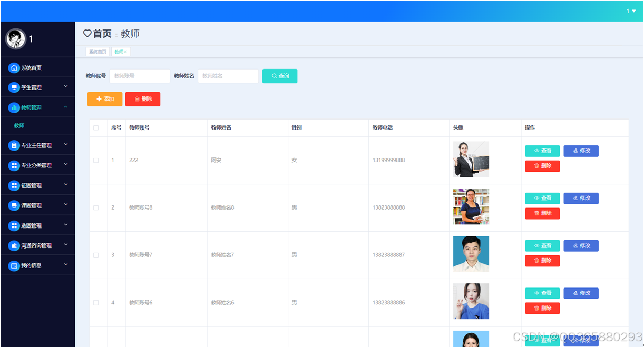Focus the 教师姓名 search input
Viewport: 644px width, 347px height.
pyautogui.click(x=228, y=76)
